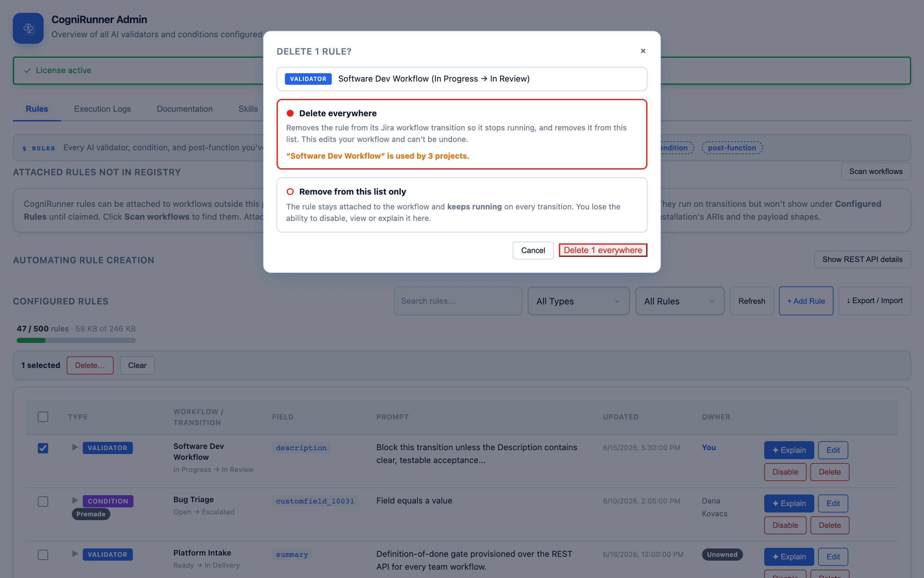
Task: Disable the Bug Triage rule
Action: pos(785,525)
